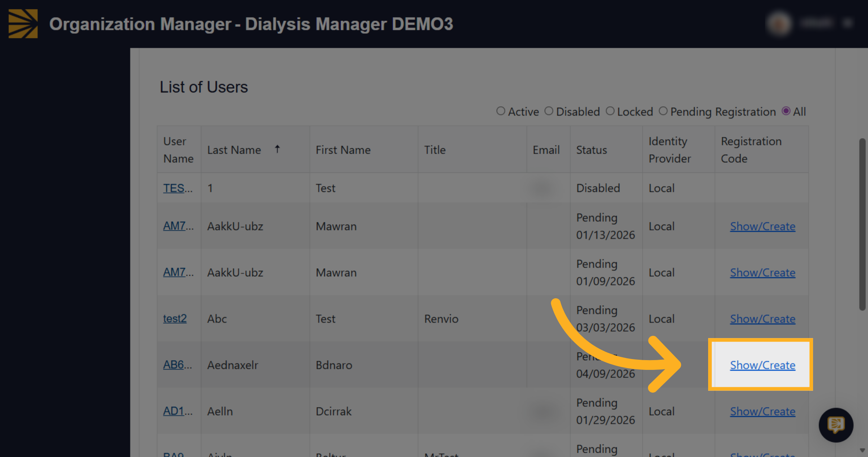Click the vertical scrollbar thumb
This screenshot has width=868, height=457.
[x=863, y=224]
